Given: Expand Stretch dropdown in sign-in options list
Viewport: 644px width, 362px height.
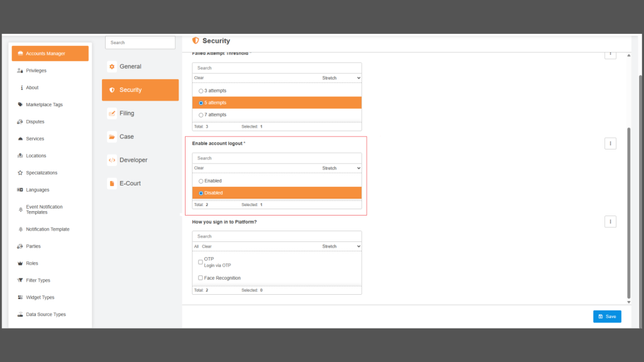Looking at the screenshot, I should pyautogui.click(x=341, y=246).
